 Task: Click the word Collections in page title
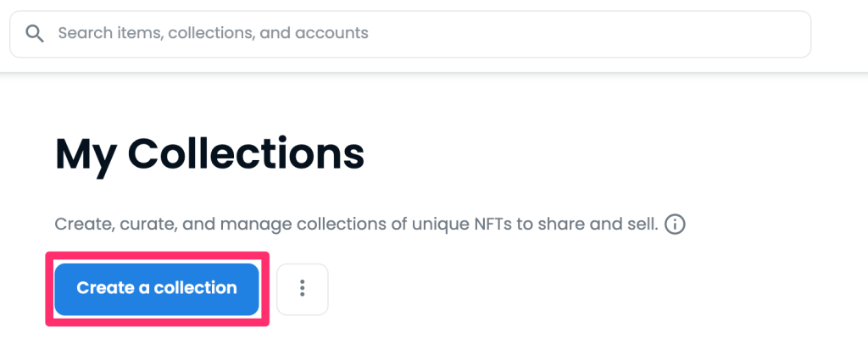[x=247, y=154]
